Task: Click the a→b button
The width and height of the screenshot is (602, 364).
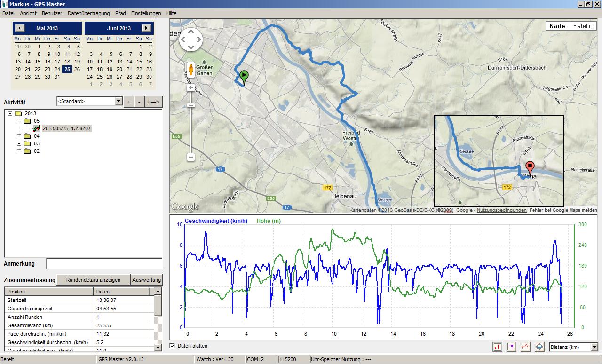Action: 153,102
